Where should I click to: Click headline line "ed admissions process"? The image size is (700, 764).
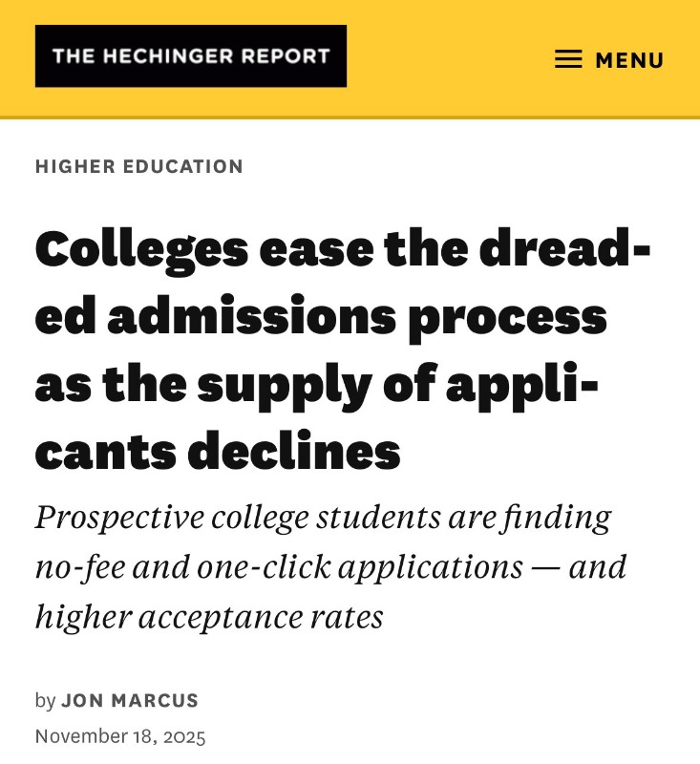pyautogui.click(x=321, y=316)
